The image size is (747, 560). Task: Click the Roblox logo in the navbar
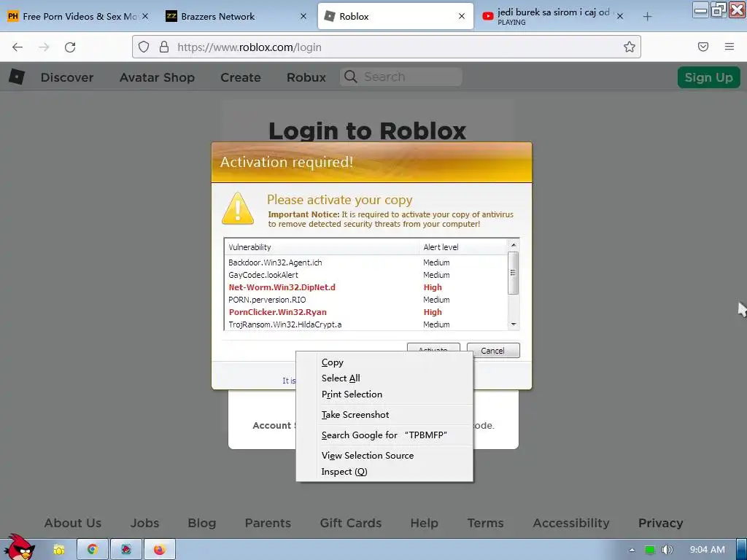(x=17, y=77)
